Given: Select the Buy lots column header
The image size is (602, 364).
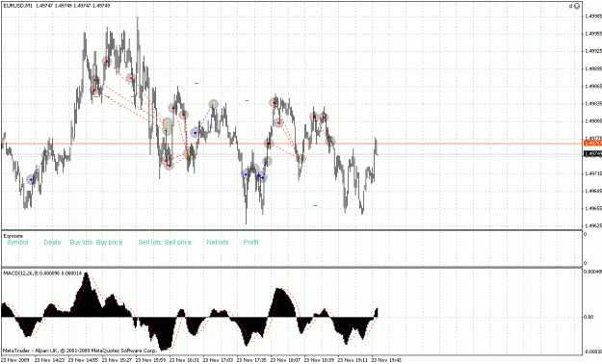Looking at the screenshot, I should coord(81,243).
